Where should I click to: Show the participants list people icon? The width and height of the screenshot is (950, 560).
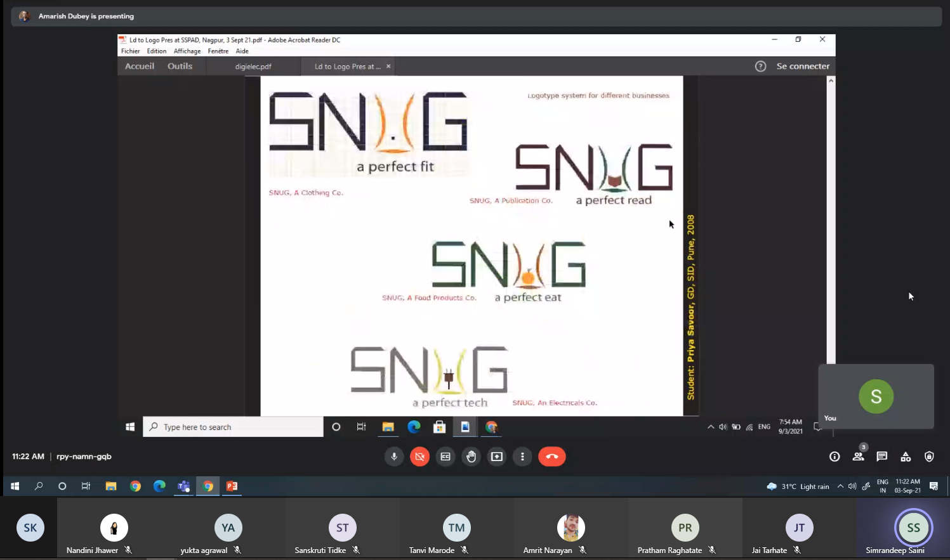pyautogui.click(x=858, y=457)
